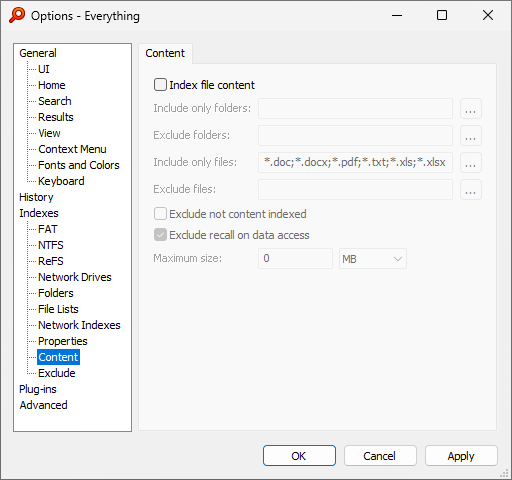Image resolution: width=512 pixels, height=480 pixels.
Task: Open the Properties indexes page
Action: [x=63, y=341]
